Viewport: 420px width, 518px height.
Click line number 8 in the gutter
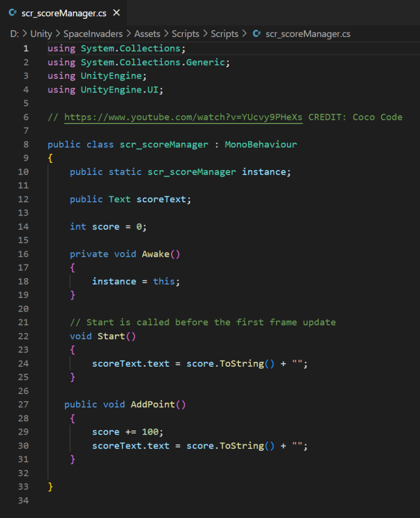[26, 145]
